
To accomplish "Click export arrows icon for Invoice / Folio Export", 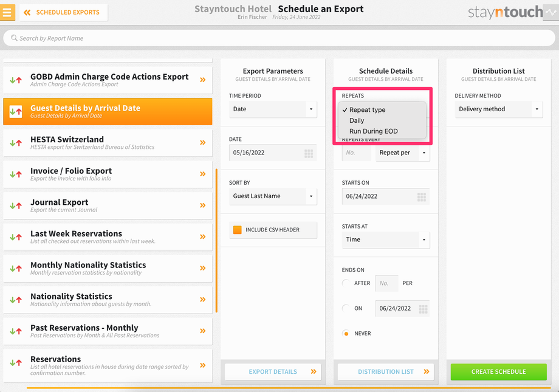I will pos(16,174).
